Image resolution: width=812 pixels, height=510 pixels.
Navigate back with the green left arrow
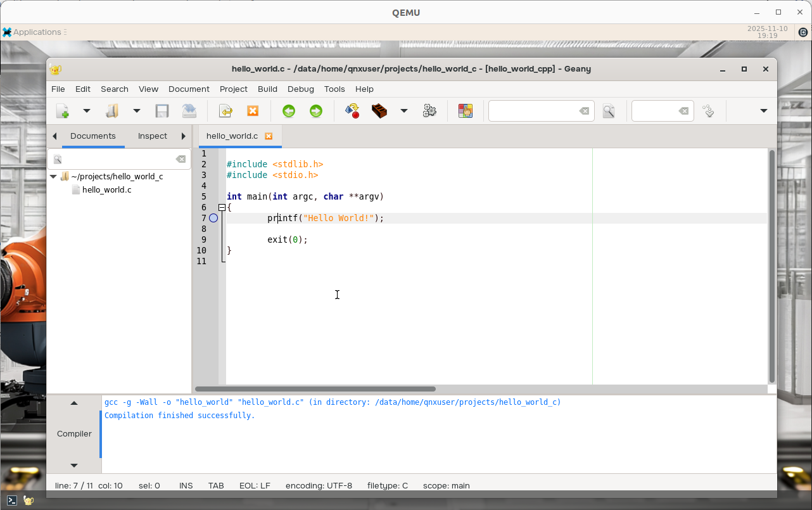click(289, 111)
